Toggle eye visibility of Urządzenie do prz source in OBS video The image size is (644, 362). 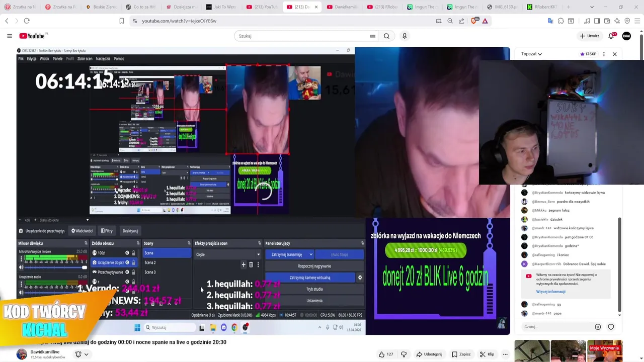(127, 262)
